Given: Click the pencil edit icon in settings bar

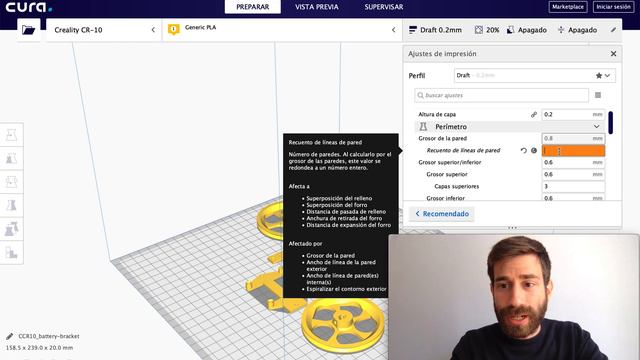Looking at the screenshot, I should tap(613, 30).
